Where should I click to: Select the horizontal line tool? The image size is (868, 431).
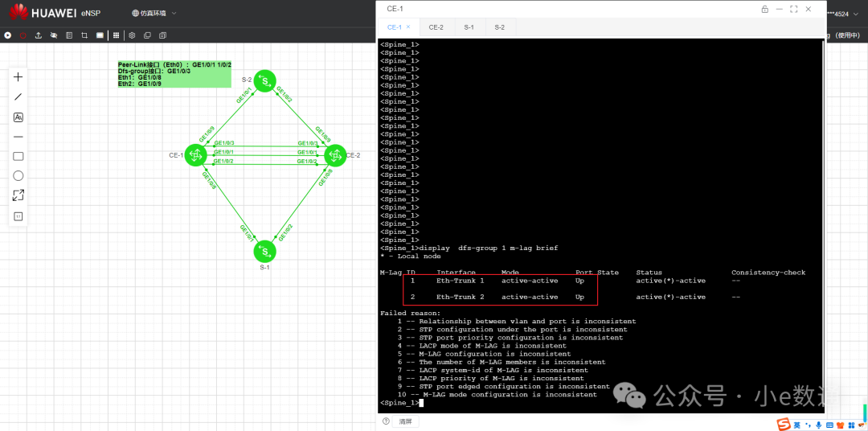point(18,136)
